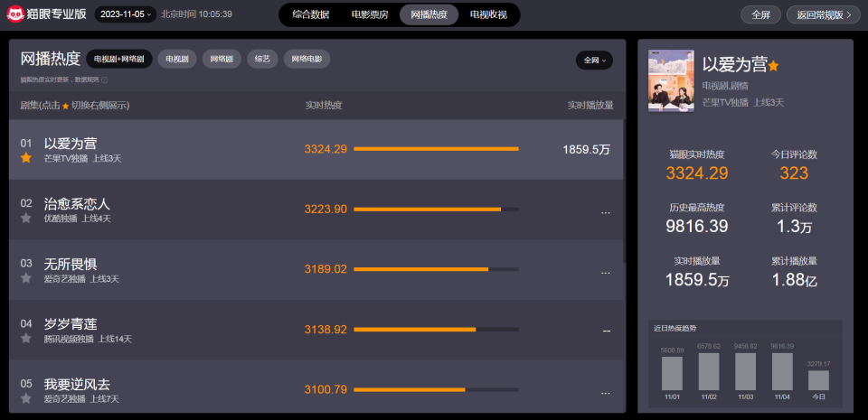Click the 累计评论数 value 1.3万

point(795,226)
